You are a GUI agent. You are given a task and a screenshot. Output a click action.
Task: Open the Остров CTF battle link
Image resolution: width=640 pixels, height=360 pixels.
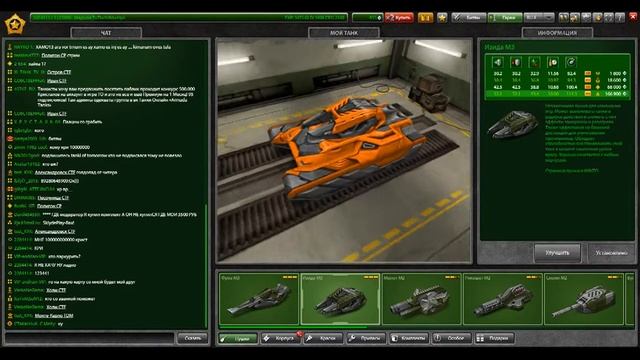tap(59, 72)
